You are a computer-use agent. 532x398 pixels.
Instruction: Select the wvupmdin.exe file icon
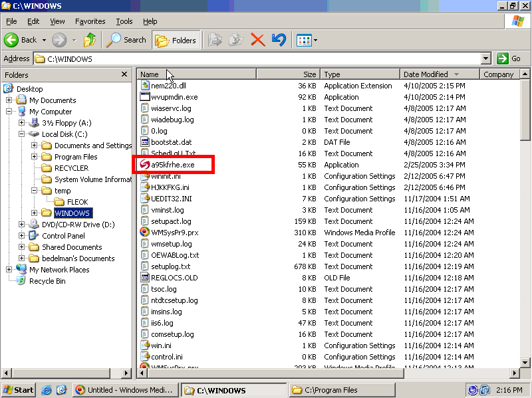(x=145, y=96)
